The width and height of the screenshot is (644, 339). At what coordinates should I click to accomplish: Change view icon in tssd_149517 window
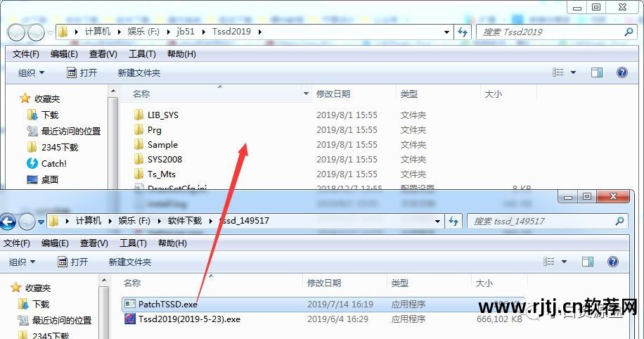[x=548, y=262]
